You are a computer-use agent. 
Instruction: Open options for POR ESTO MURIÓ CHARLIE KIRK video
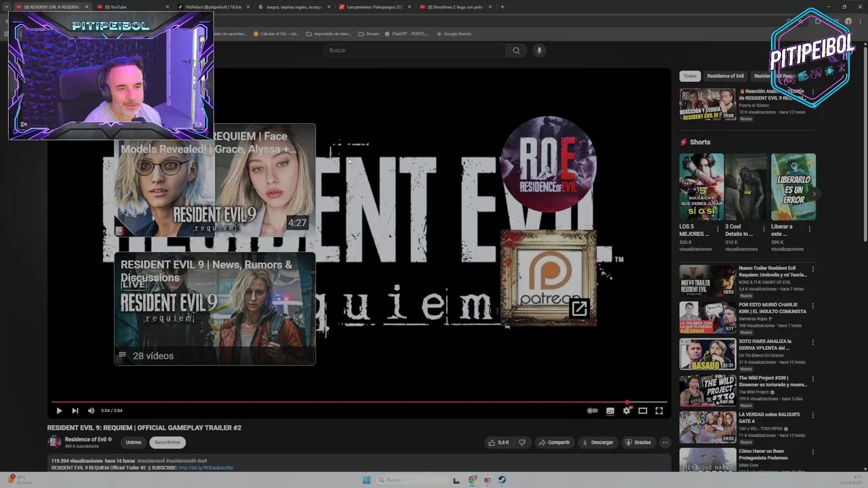coord(813,306)
